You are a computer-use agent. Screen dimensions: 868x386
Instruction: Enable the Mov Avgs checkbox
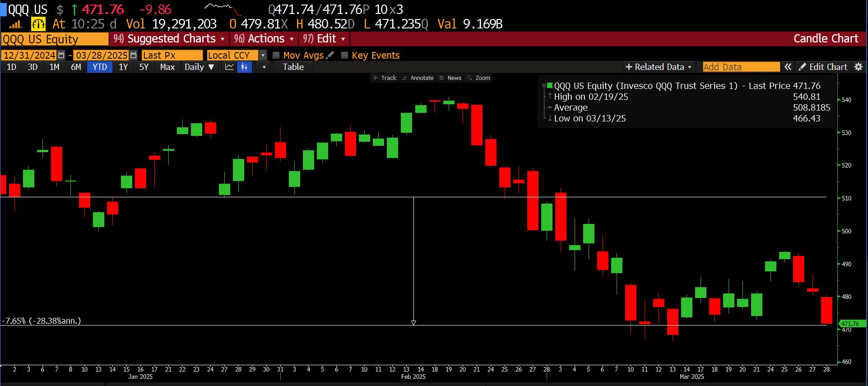pos(276,55)
